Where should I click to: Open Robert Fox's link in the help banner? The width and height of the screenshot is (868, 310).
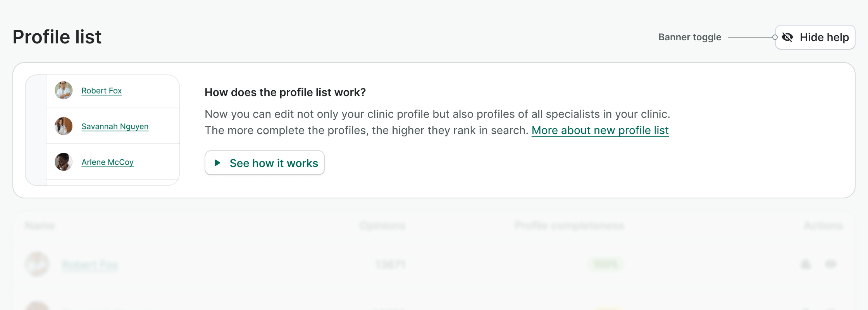(102, 91)
